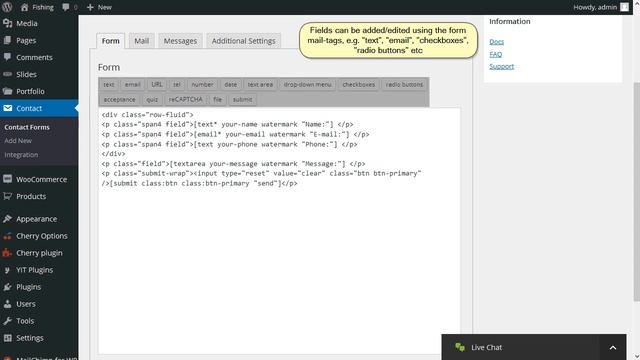This screenshot has width=640, height=360.
Task: Click the Portfolio sidebar icon
Action: (x=7, y=91)
